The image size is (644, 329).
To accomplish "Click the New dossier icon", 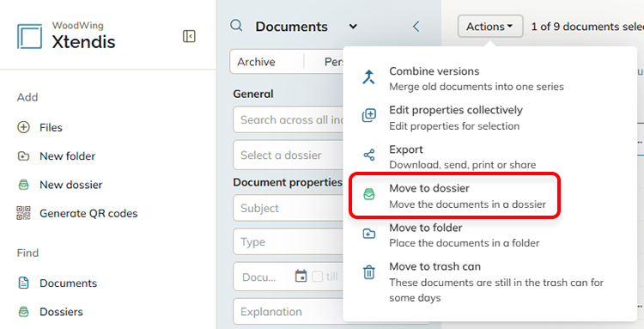I will tap(23, 185).
